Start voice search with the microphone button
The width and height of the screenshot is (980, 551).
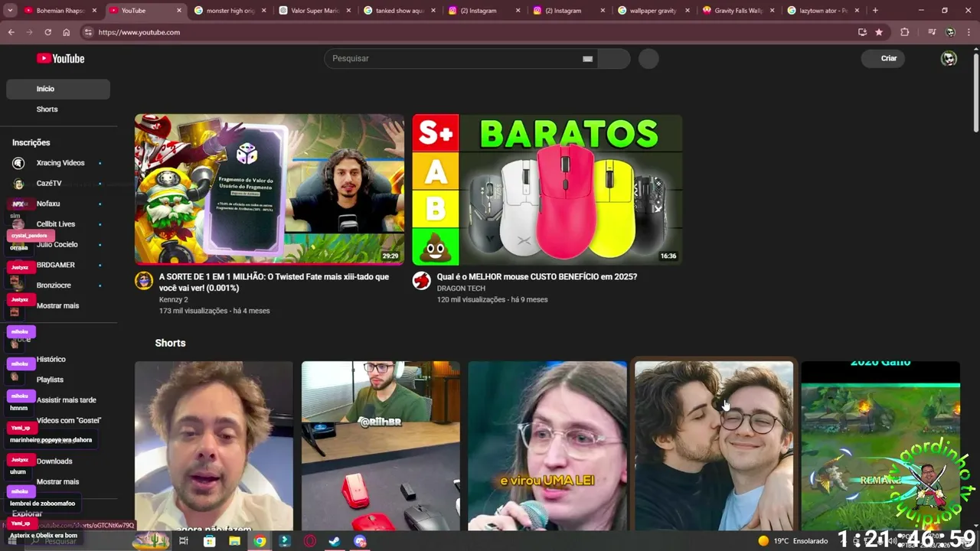click(x=648, y=58)
